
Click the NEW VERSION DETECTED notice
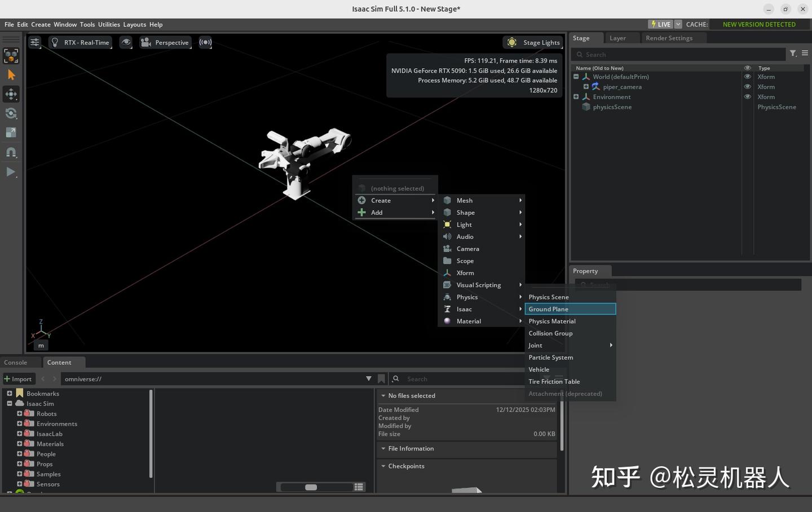pos(759,24)
